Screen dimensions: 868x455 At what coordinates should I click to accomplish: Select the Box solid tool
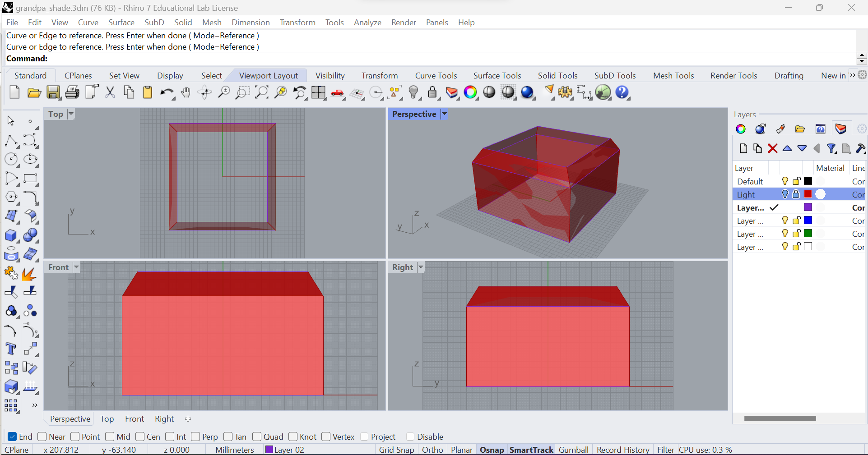click(x=11, y=235)
